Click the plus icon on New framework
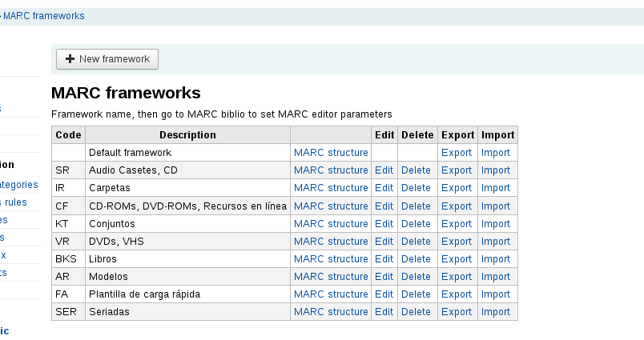Viewport: 644px width, 340px height. click(x=70, y=59)
